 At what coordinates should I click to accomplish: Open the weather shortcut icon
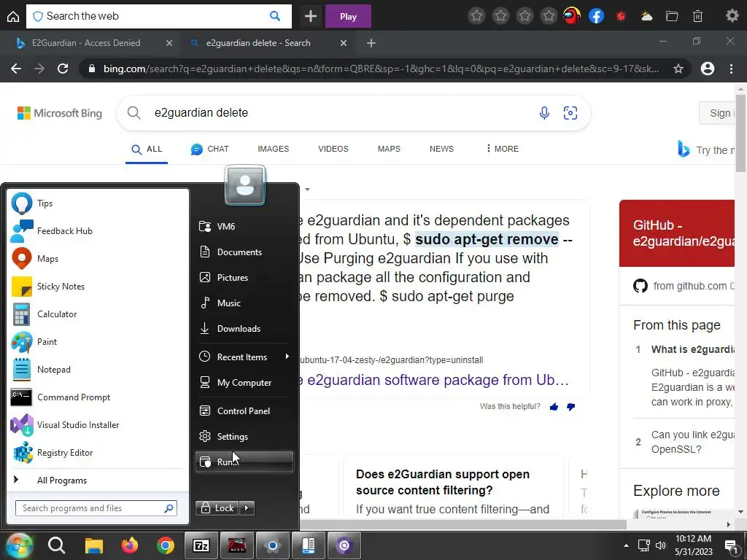click(646, 16)
